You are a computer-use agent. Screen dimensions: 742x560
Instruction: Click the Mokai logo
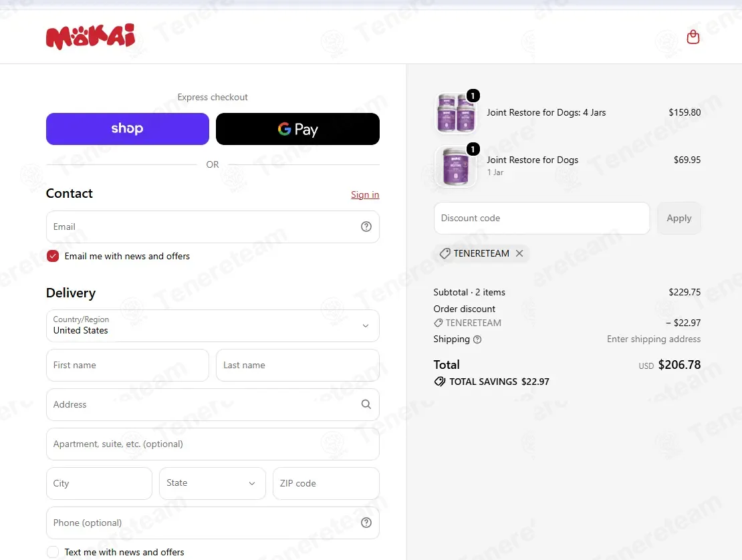click(90, 36)
